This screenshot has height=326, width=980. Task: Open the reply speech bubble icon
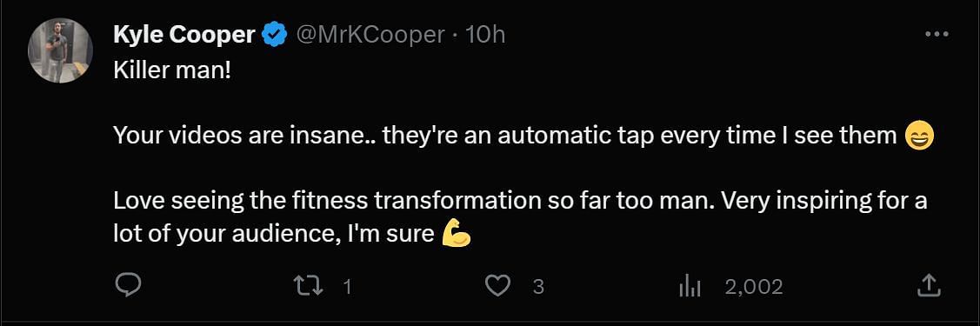129,286
